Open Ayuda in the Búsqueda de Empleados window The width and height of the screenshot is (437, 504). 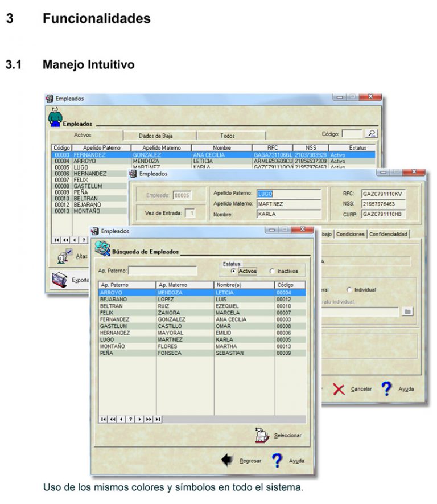[x=278, y=460]
